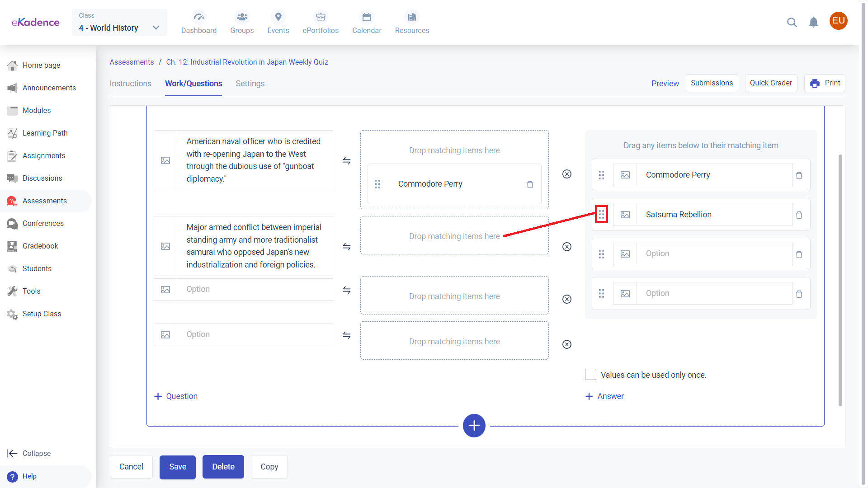Grab the Satsuma Rebellion drag handle
The height and width of the screenshot is (488, 868).
[x=601, y=214]
